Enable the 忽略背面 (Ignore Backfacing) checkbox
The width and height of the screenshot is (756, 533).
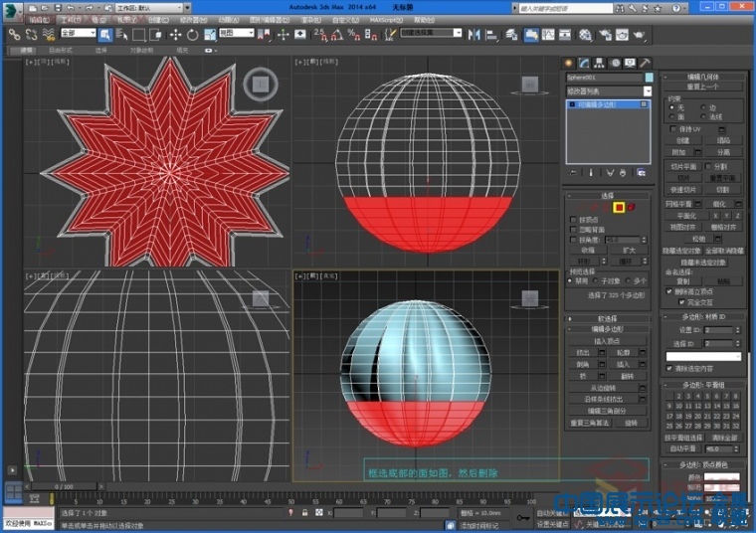(573, 230)
